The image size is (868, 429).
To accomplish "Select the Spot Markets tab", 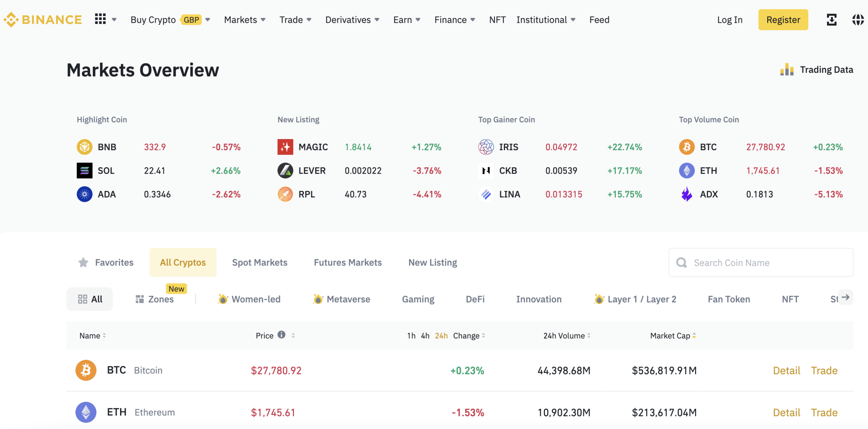I will (260, 262).
